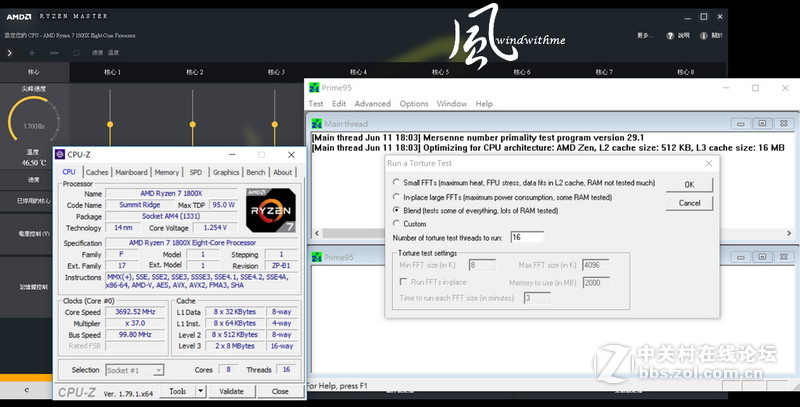800x407 pixels.
Task: Select the 核心 4 column header
Action: click(358, 72)
